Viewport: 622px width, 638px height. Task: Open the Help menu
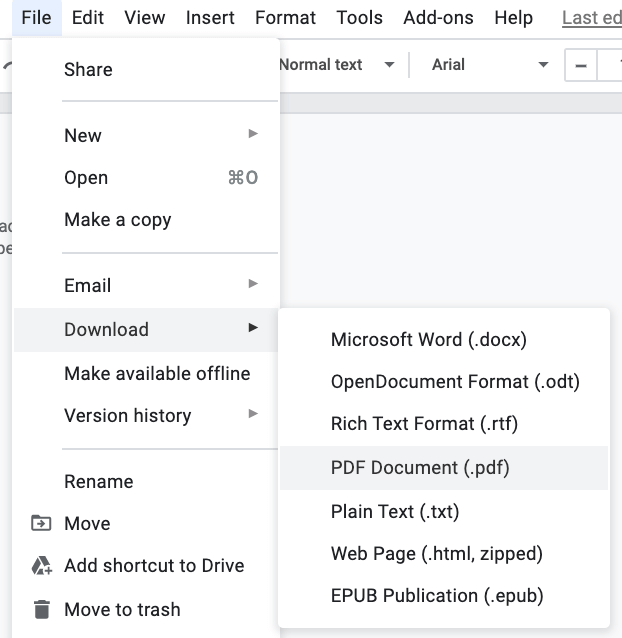point(513,18)
